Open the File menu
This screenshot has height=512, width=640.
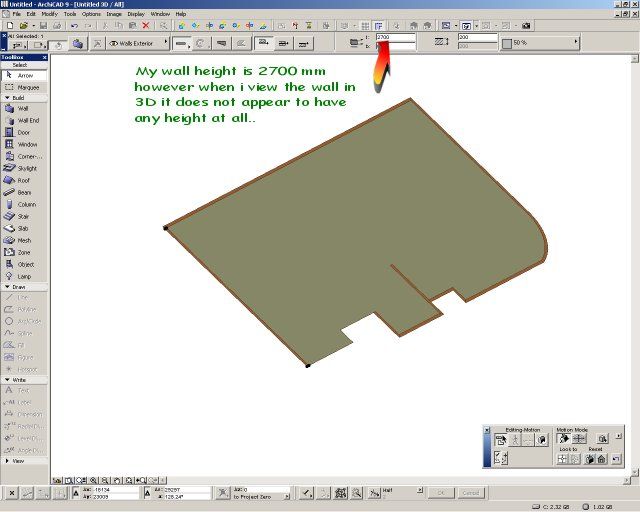(17, 14)
